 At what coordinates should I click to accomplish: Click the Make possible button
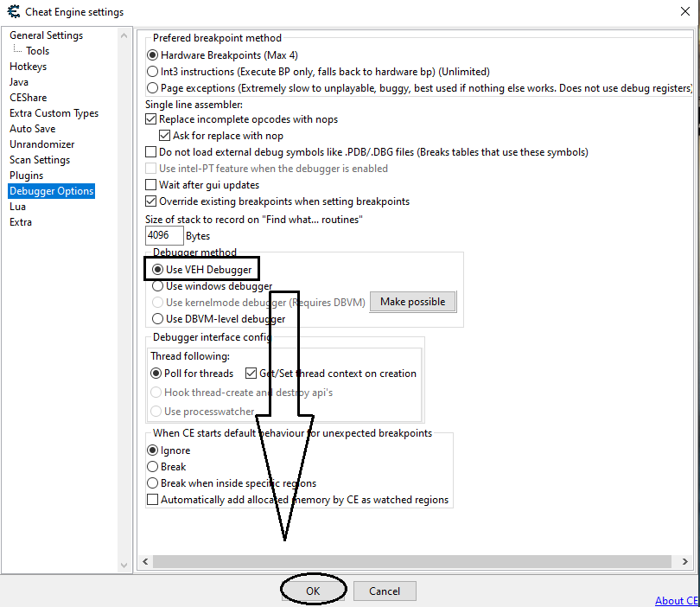(x=413, y=302)
